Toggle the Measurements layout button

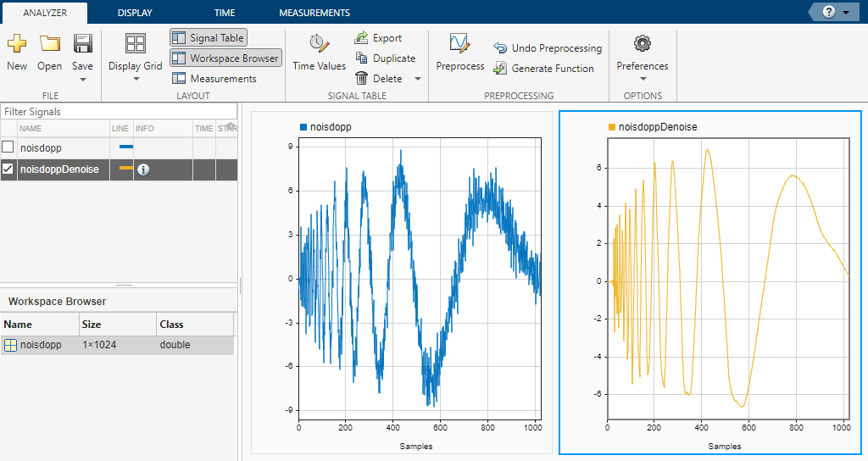coord(214,79)
